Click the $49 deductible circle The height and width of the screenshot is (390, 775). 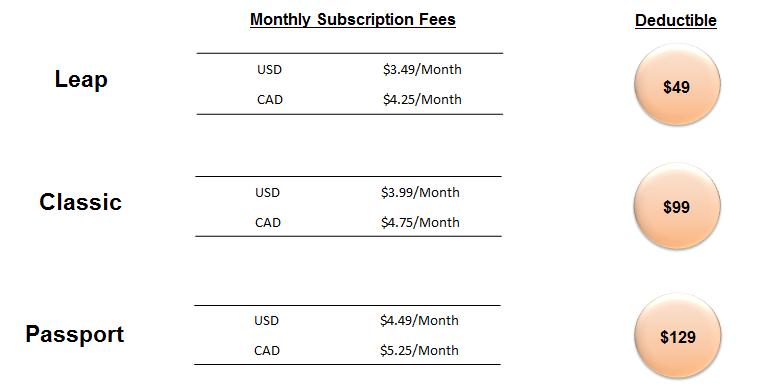click(677, 85)
